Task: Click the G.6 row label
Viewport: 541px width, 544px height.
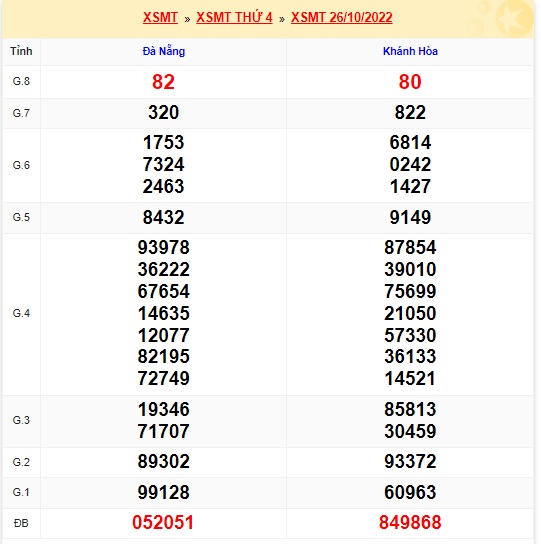Action: [21, 165]
